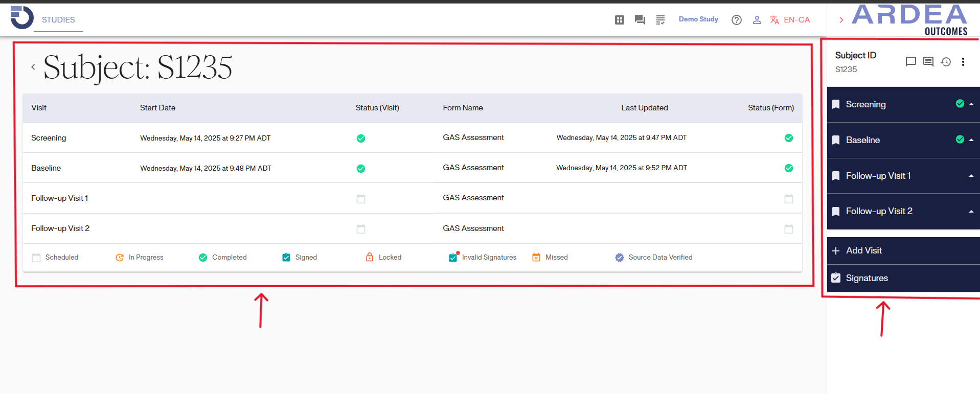
Task: Collapse the Baseline visit in sidebar
Action: pos(971,140)
